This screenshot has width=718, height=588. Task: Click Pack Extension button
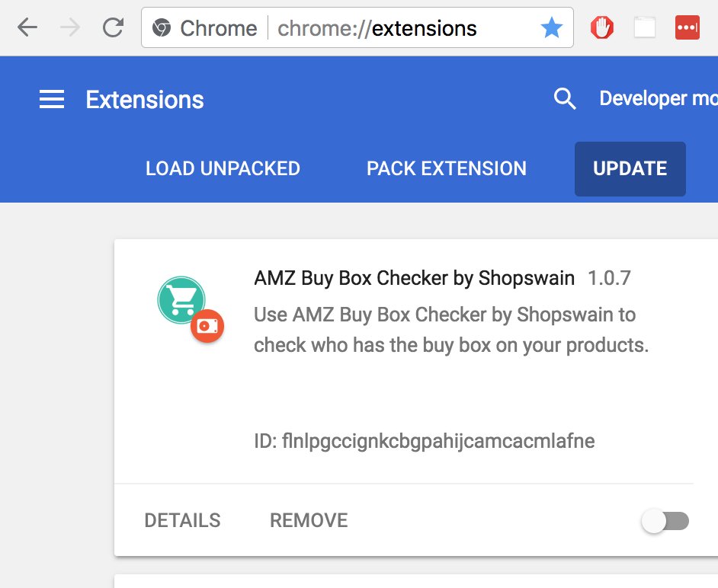(447, 169)
